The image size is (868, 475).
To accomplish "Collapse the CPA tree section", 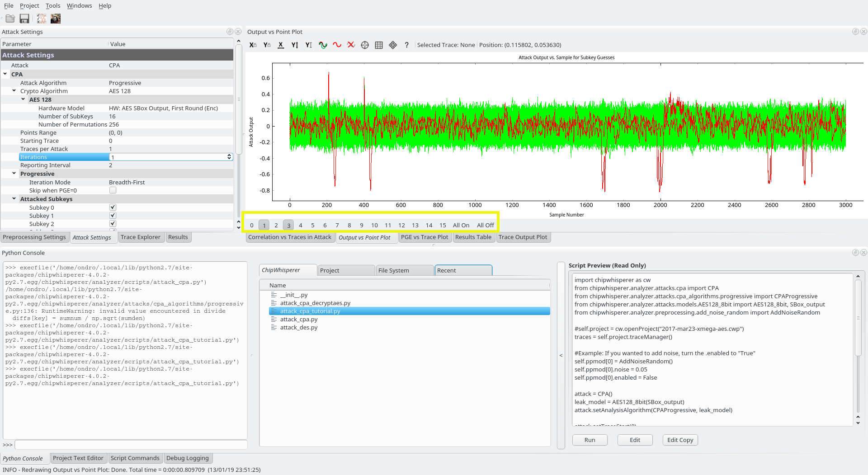I will pyautogui.click(x=5, y=74).
